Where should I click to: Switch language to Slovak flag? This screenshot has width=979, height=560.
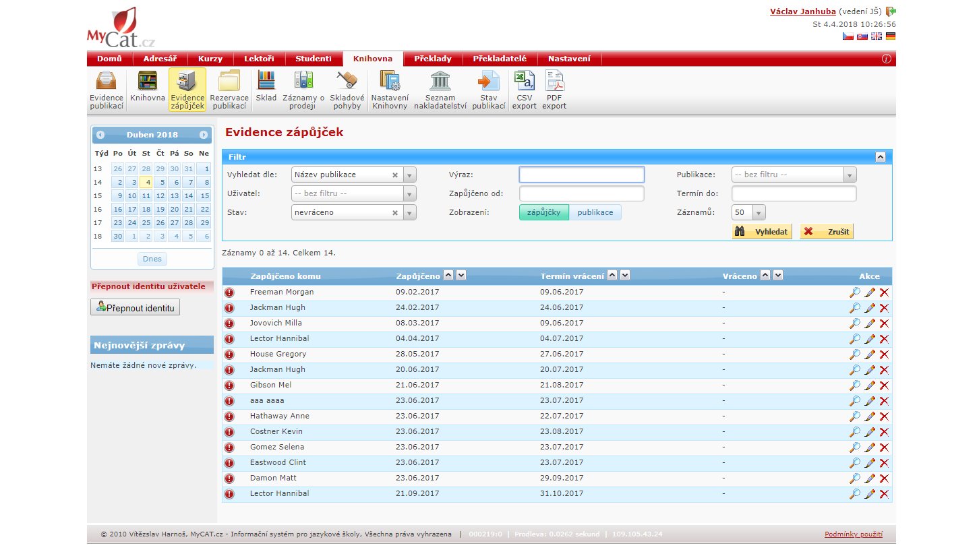(862, 36)
